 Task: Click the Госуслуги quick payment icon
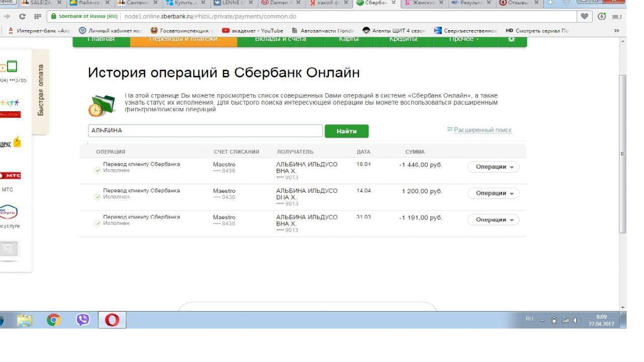[9, 212]
